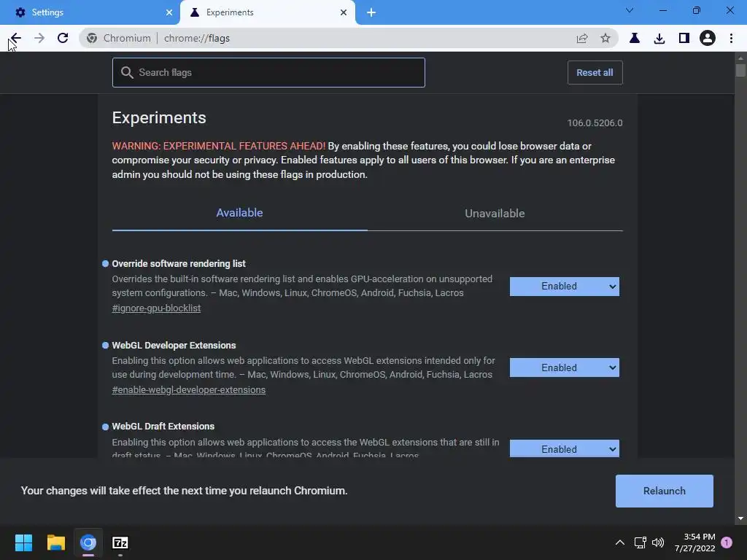Bookmark this tab with the star icon
The image size is (747, 560).
coord(605,38)
